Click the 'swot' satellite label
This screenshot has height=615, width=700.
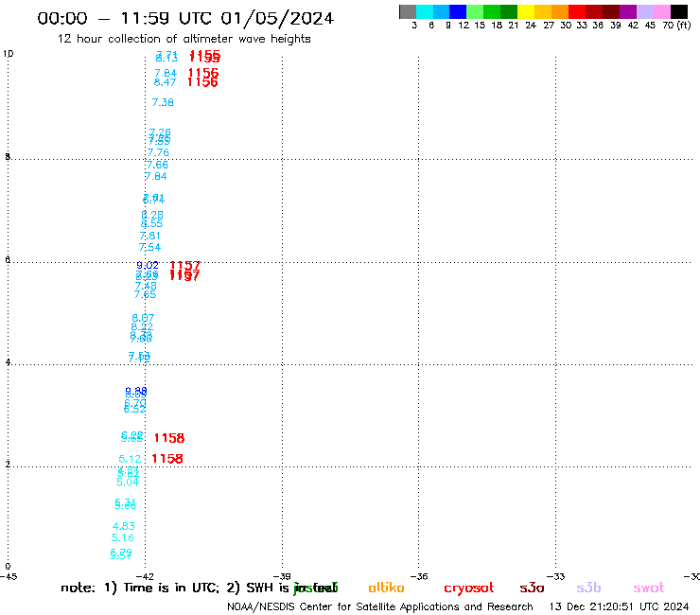649,588
